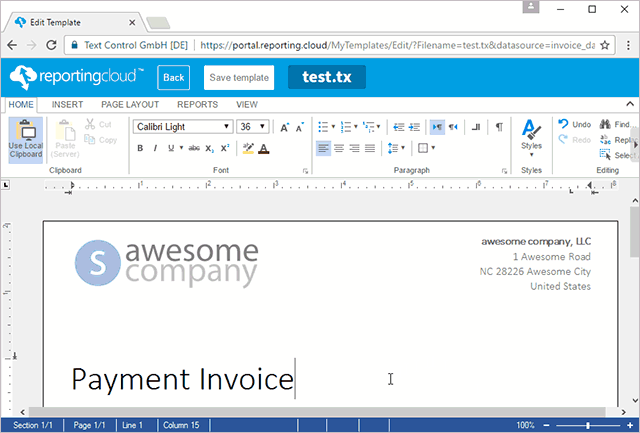This screenshot has width=640, height=433.
Task: Select the Edit Template browser tab
Action: pos(73,22)
